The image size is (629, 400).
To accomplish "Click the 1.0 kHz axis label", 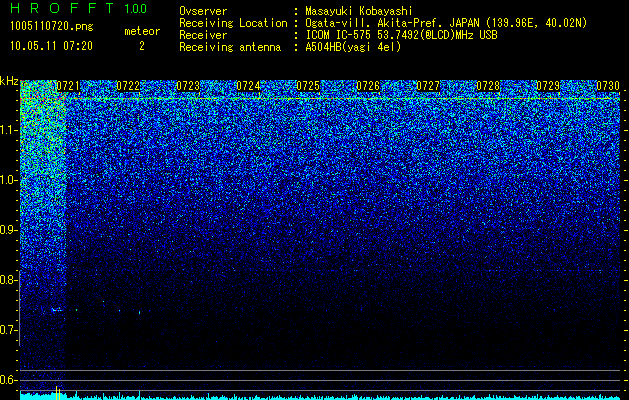I will point(8,180).
